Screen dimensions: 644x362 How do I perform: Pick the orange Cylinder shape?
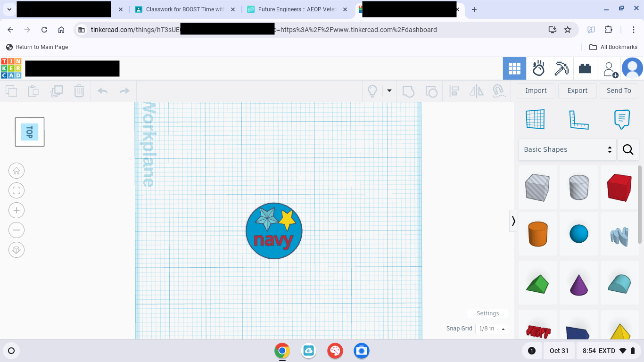[x=537, y=234]
